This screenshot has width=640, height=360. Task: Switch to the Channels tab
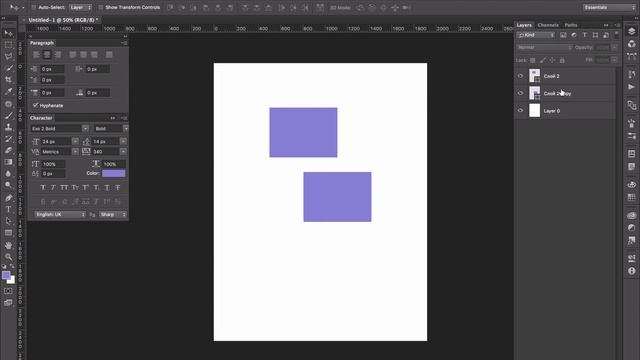548,25
